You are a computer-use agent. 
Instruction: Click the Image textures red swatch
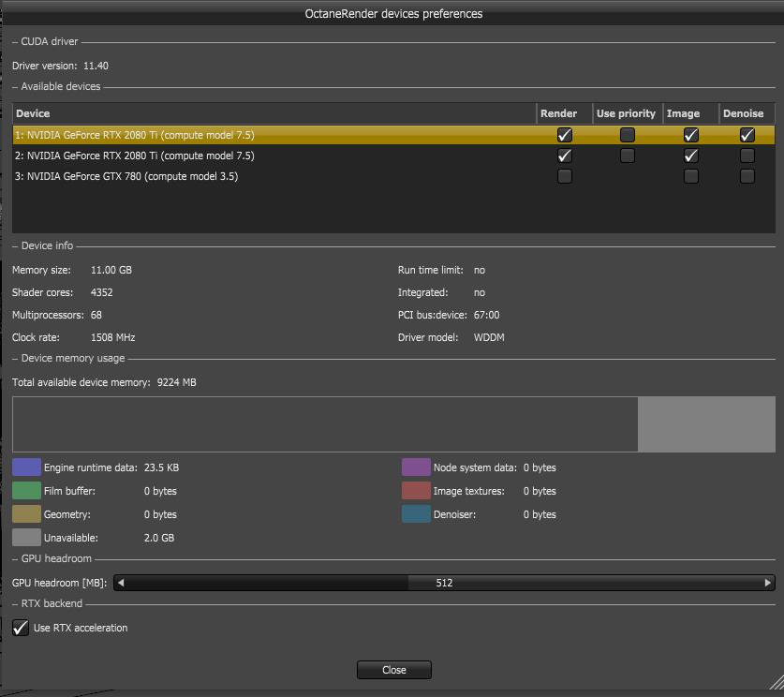pos(416,491)
